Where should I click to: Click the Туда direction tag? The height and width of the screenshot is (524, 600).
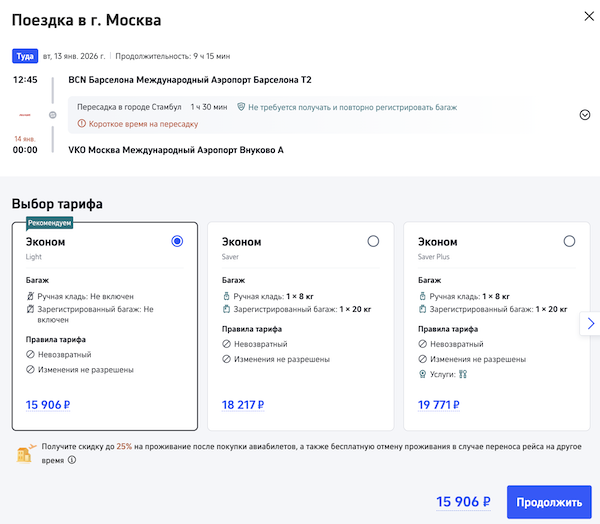pos(24,56)
